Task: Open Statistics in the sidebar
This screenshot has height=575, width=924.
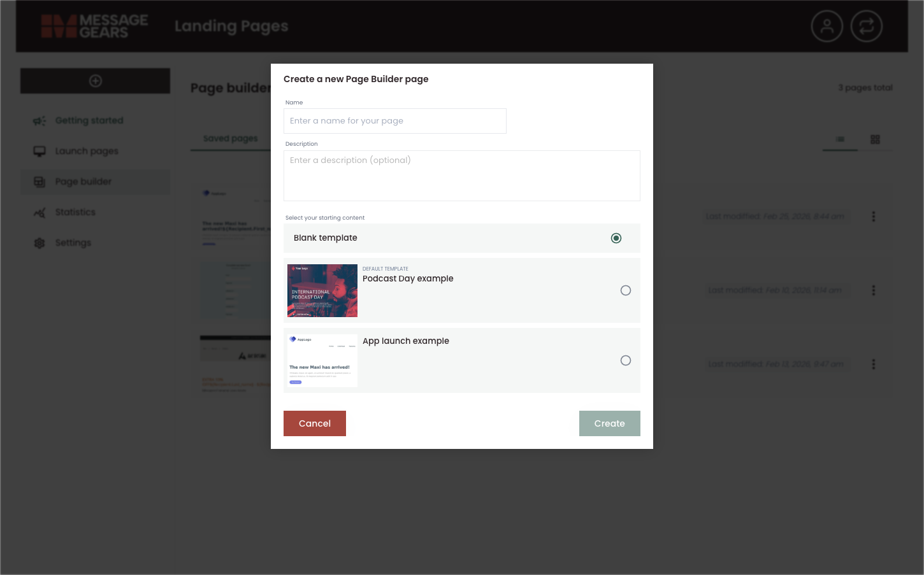Action: (96, 212)
